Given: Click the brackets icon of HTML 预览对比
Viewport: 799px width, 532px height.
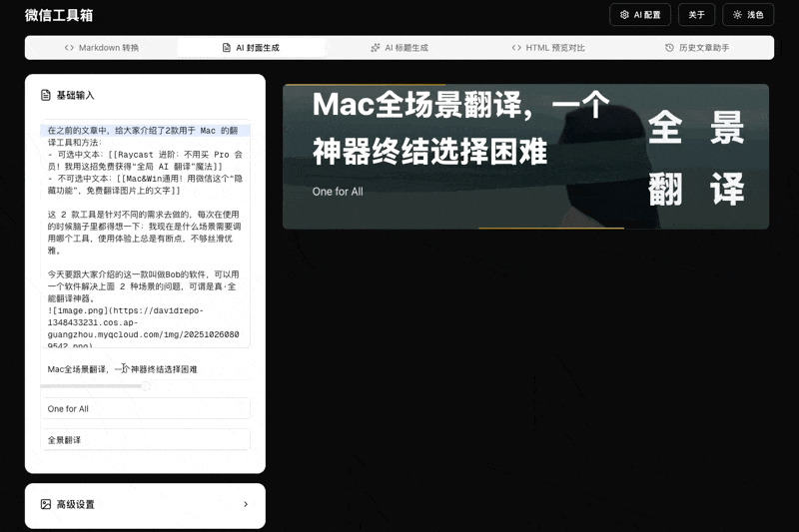Looking at the screenshot, I should pyautogui.click(x=516, y=48).
